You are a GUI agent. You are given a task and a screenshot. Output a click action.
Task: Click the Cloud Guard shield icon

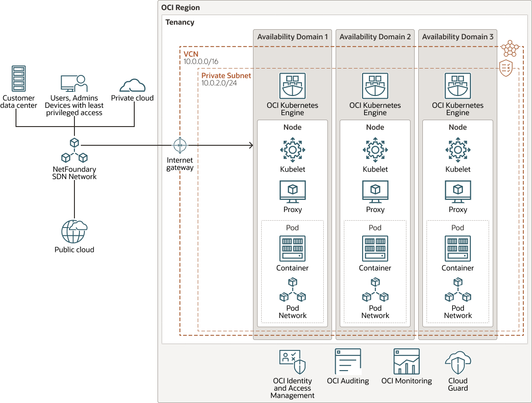pyautogui.click(x=458, y=363)
